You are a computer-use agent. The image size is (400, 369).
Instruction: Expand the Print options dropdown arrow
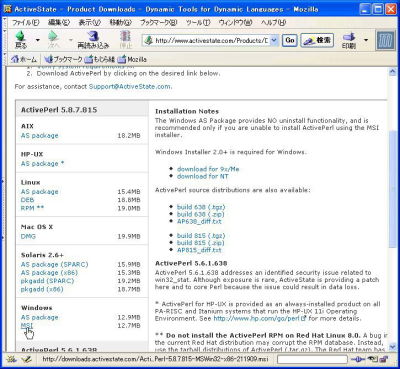366,40
